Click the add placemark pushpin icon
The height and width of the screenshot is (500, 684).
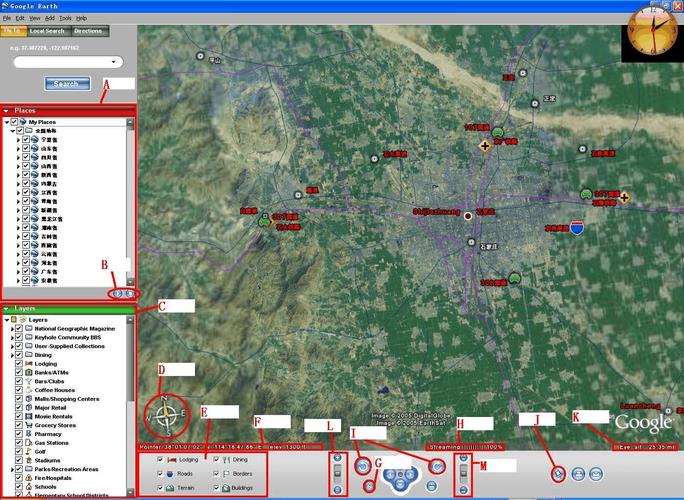click(x=556, y=474)
